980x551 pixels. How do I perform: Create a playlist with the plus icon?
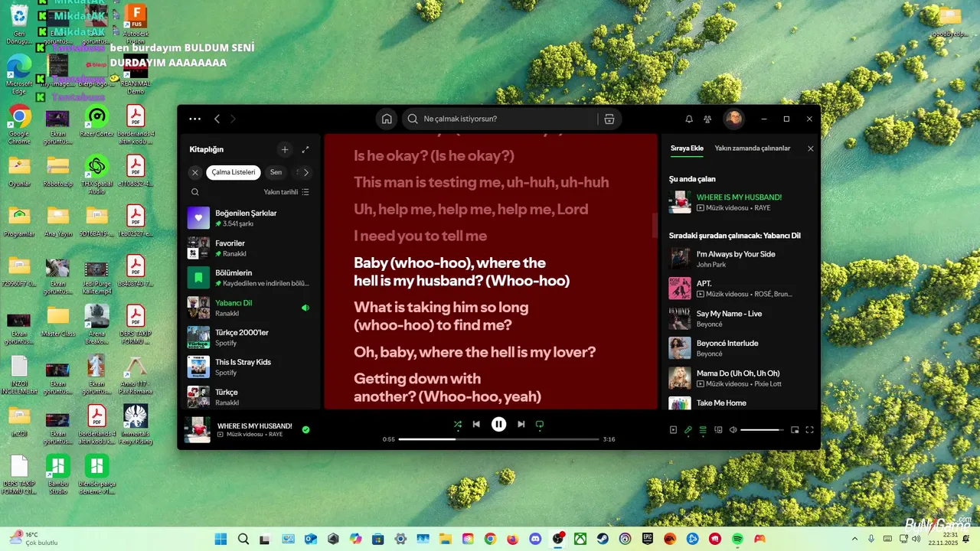(x=285, y=150)
